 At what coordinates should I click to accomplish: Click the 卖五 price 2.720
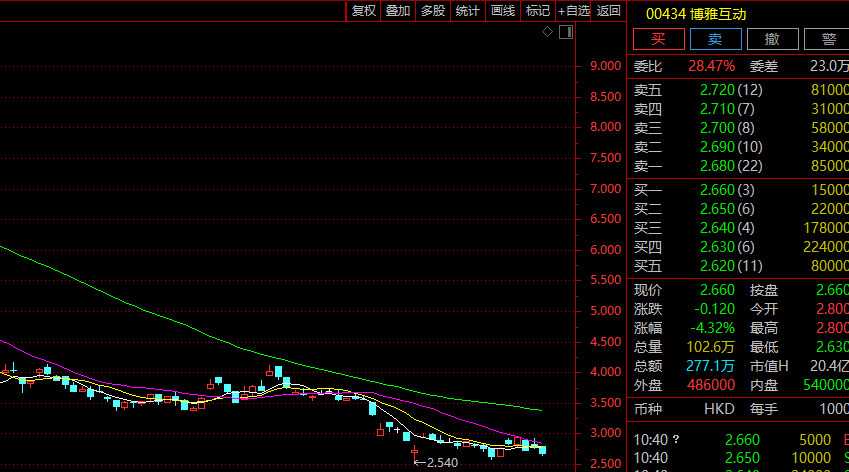(717, 90)
